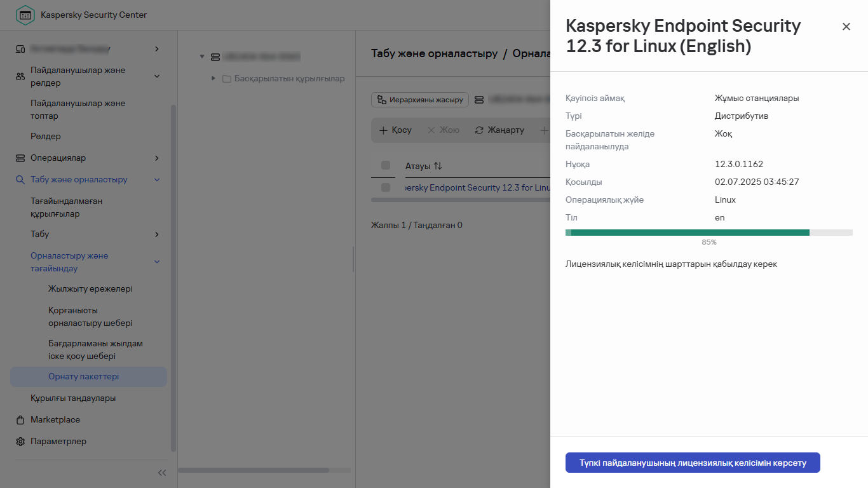Collapse the Табу және орналастыру section

(x=156, y=179)
